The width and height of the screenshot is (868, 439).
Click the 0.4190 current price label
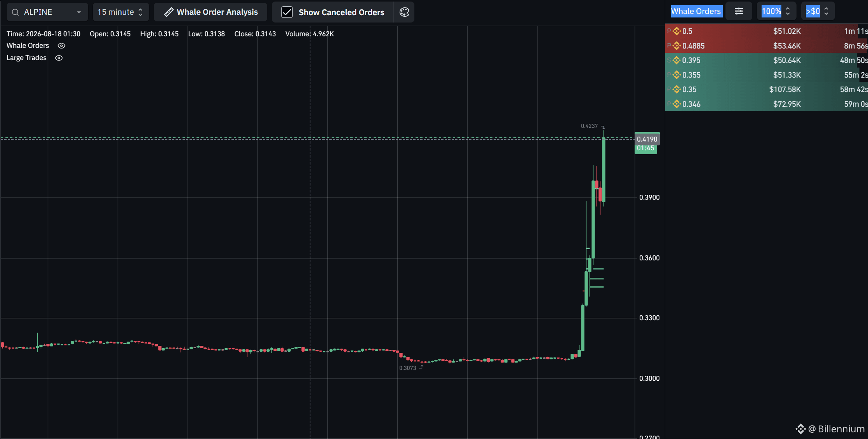(x=647, y=139)
